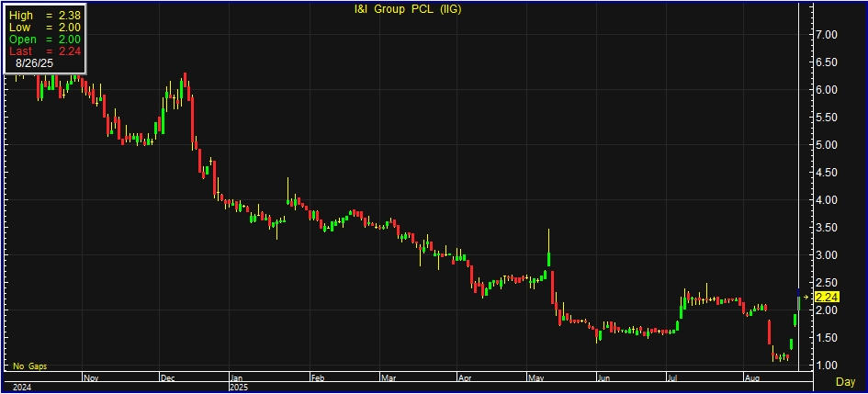Click the 1.00 price axis label
The height and width of the screenshot is (394, 868).
tap(829, 366)
